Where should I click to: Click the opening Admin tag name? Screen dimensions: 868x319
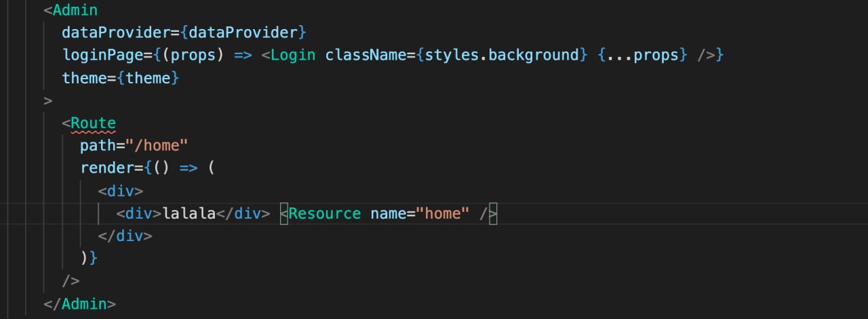pyautogui.click(x=75, y=11)
